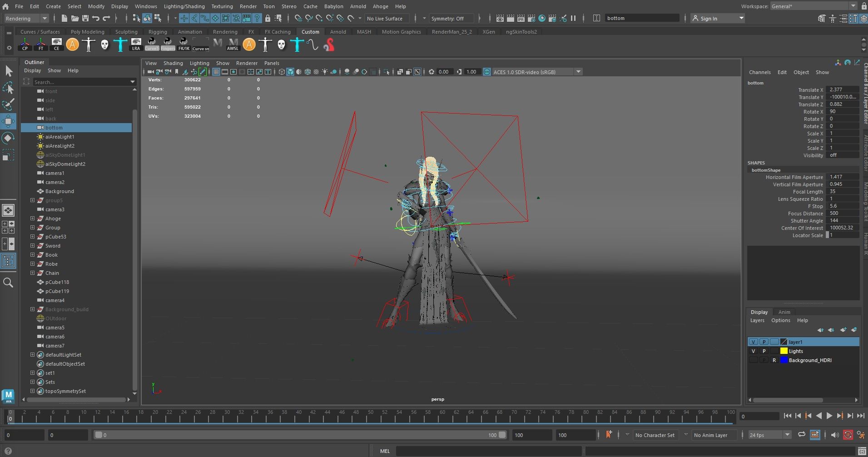Click the Paint Selection tool
The height and width of the screenshot is (457, 868).
[8, 104]
